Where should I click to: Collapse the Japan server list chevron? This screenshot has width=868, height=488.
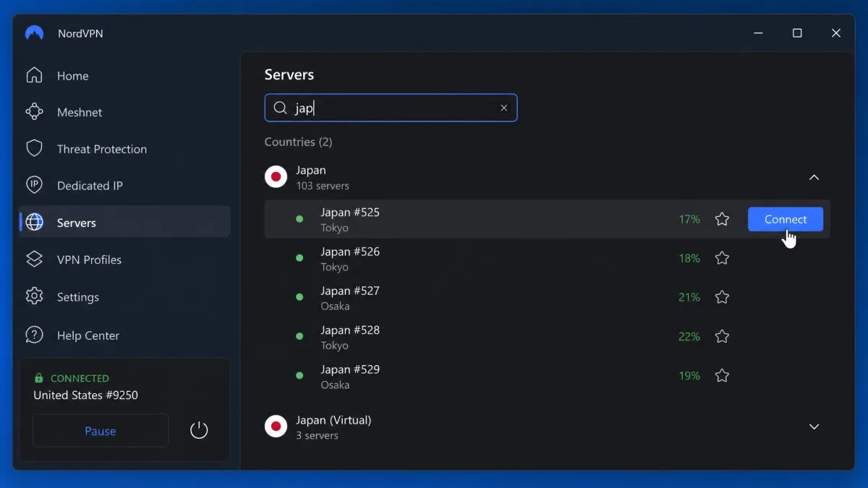click(x=814, y=177)
